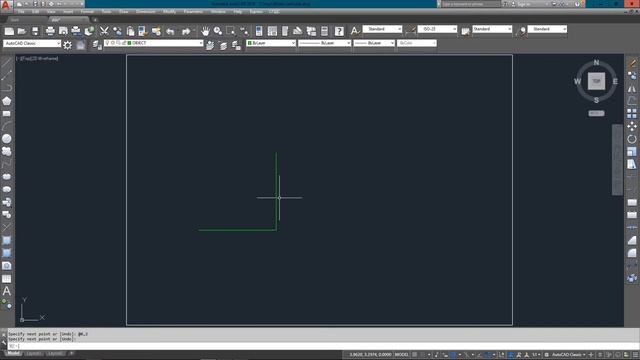The height and width of the screenshot is (360, 640).
Task: Open the Layer Properties Manager
Action: point(97,45)
